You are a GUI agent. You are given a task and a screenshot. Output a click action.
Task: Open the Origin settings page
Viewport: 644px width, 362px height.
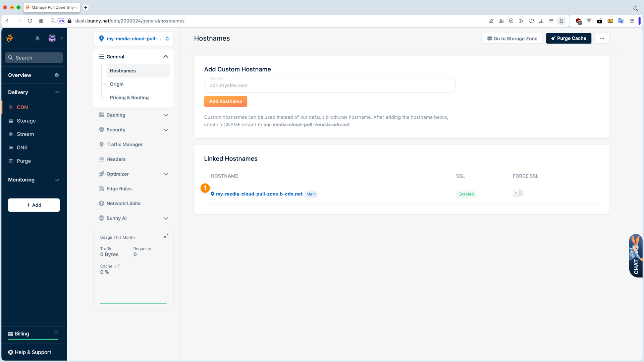117,84
